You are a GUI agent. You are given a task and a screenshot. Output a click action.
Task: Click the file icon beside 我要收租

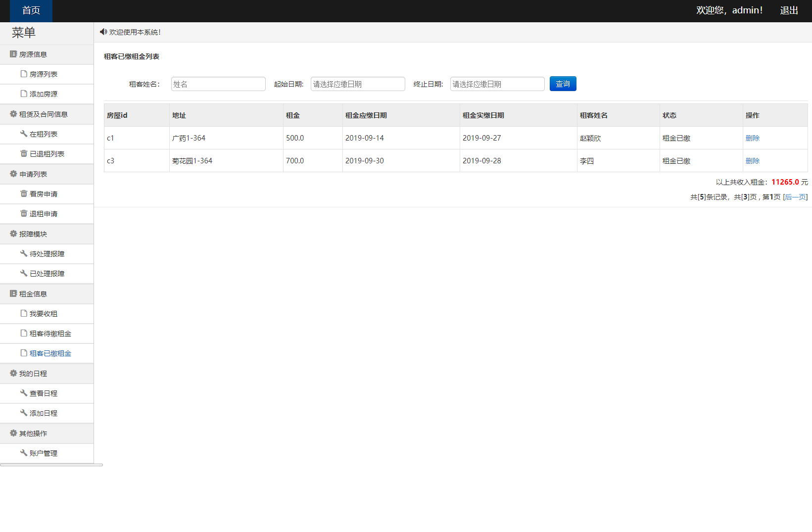[x=24, y=313]
